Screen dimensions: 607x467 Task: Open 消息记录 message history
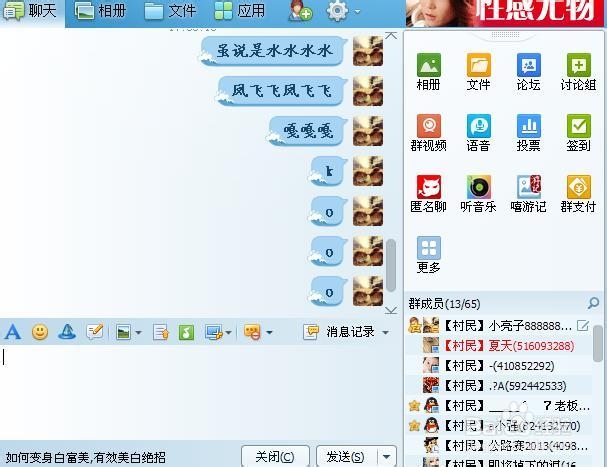point(339,332)
